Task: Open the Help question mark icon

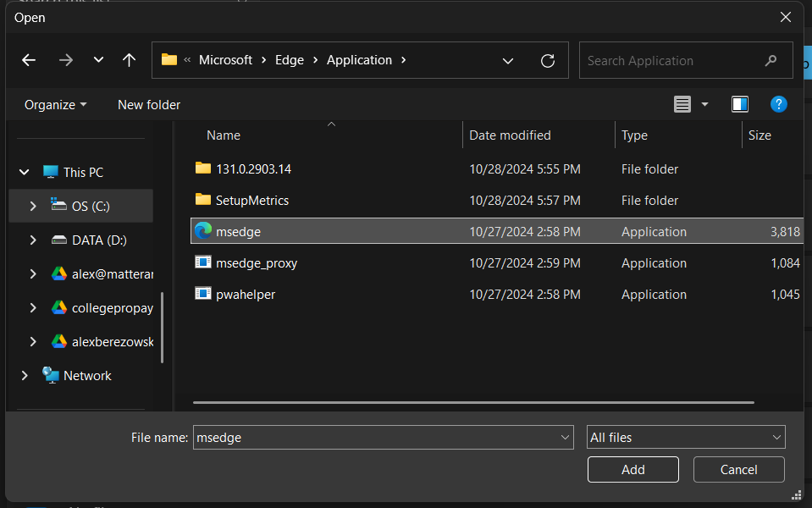Action: [778, 104]
